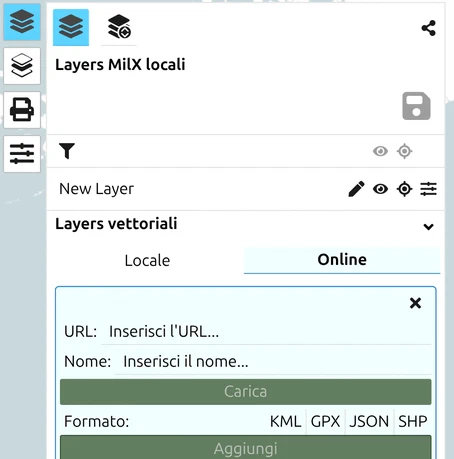Choose SHP format option

(413, 422)
